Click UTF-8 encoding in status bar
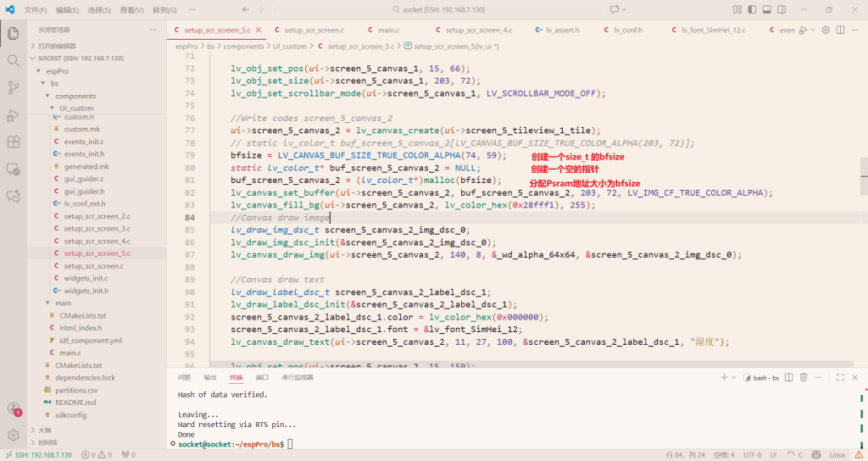868x461 pixels. (x=753, y=455)
